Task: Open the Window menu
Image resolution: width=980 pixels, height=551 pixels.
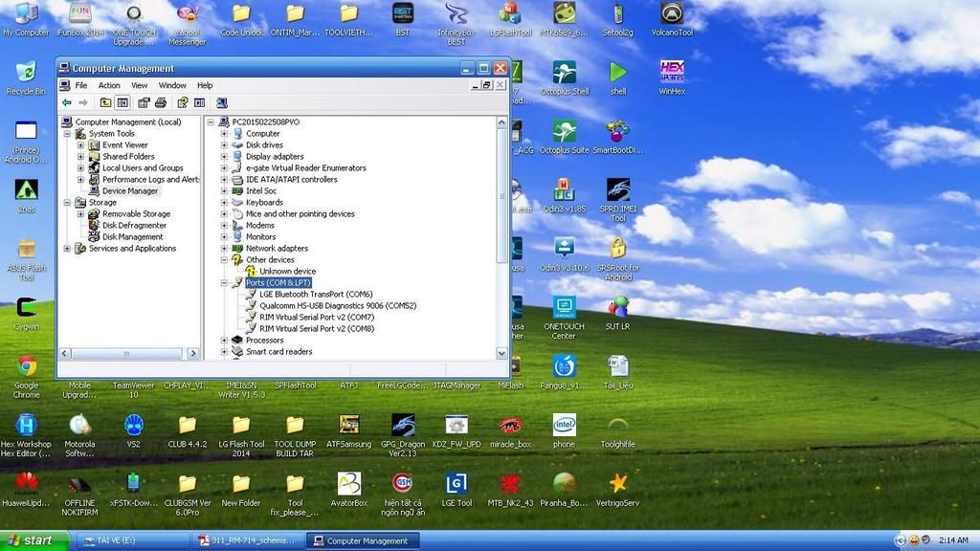Action: [x=172, y=85]
